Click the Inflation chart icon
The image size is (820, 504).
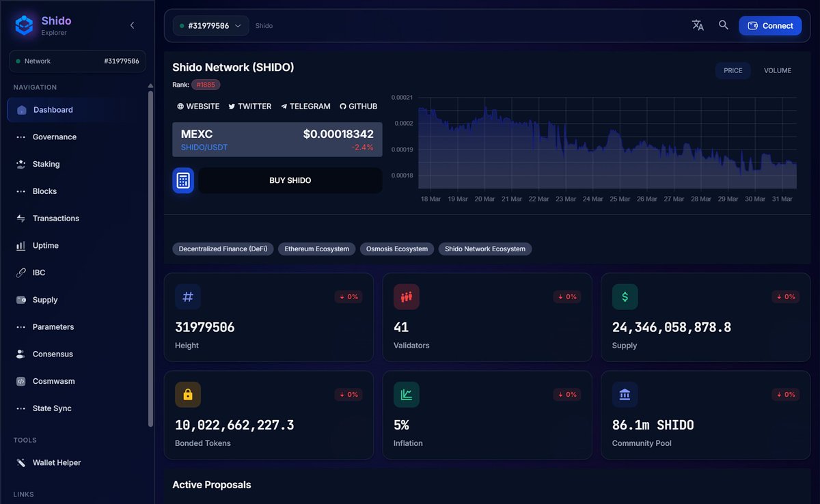pyautogui.click(x=407, y=394)
